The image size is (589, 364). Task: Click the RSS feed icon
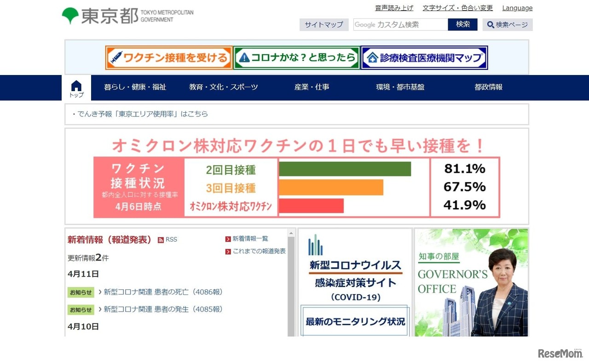tap(160, 239)
